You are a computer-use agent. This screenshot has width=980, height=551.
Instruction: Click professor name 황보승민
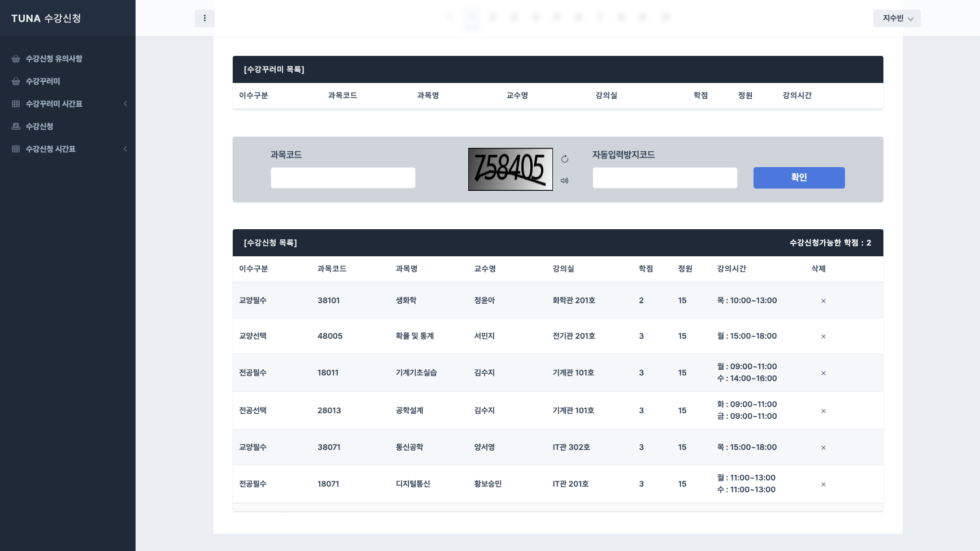[x=488, y=484]
